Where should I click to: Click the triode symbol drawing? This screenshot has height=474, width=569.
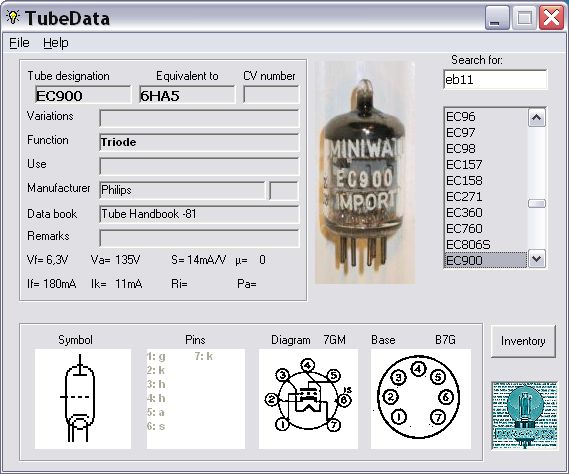pos(83,399)
